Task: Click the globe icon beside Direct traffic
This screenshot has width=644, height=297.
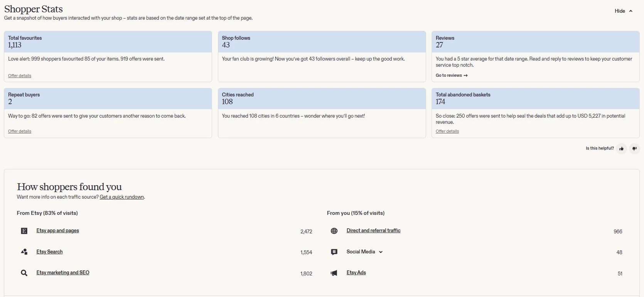Action: tap(334, 231)
